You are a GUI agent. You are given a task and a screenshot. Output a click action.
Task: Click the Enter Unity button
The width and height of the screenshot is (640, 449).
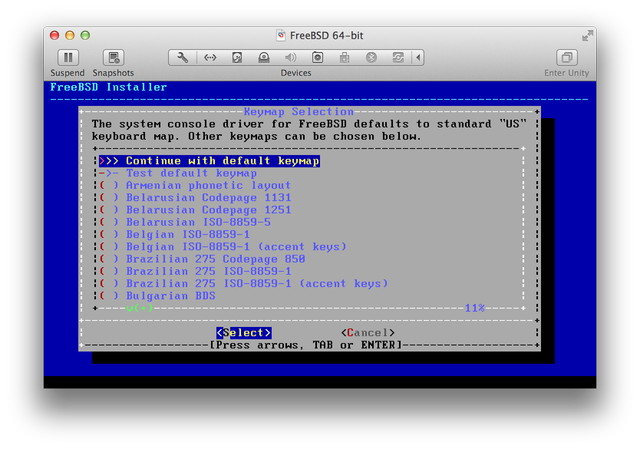click(x=567, y=58)
